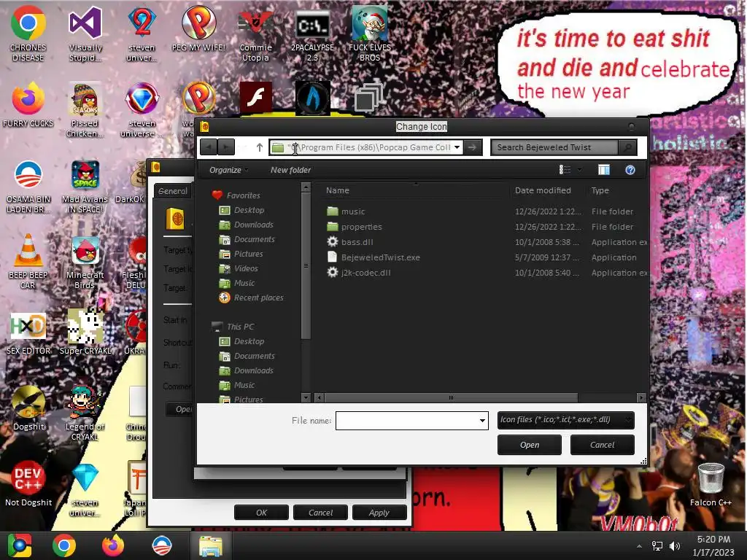Viewport: 747px width, 560px height.
Task: Select the Legend of CRYAKL icon
Action: (x=85, y=413)
